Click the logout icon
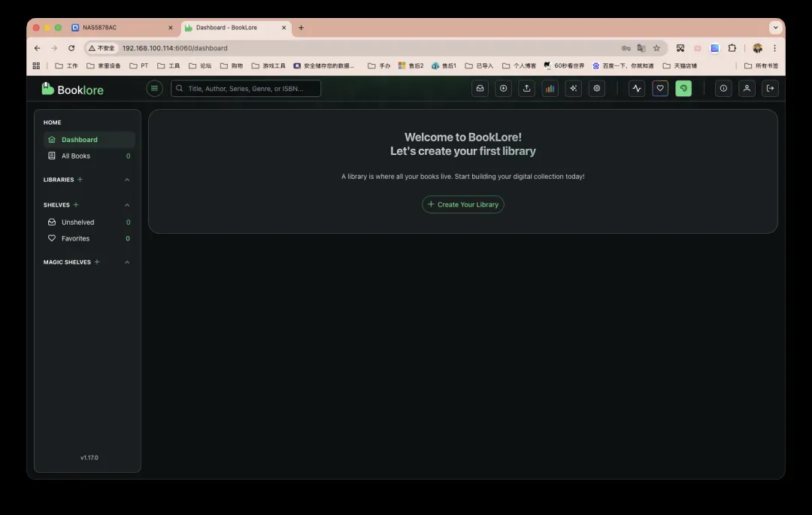Viewport: 812px width, 515px height. 770,89
